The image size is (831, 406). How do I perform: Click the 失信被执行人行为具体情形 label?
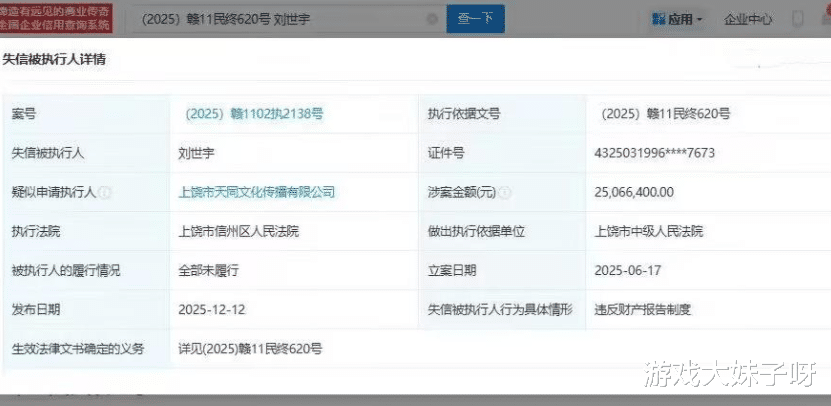(500, 310)
